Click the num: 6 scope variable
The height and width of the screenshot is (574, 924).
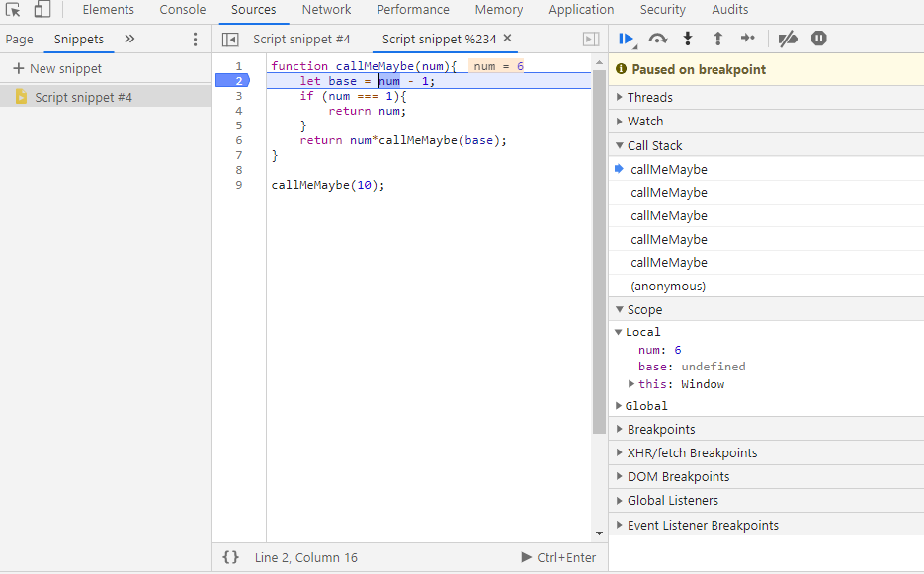click(659, 350)
